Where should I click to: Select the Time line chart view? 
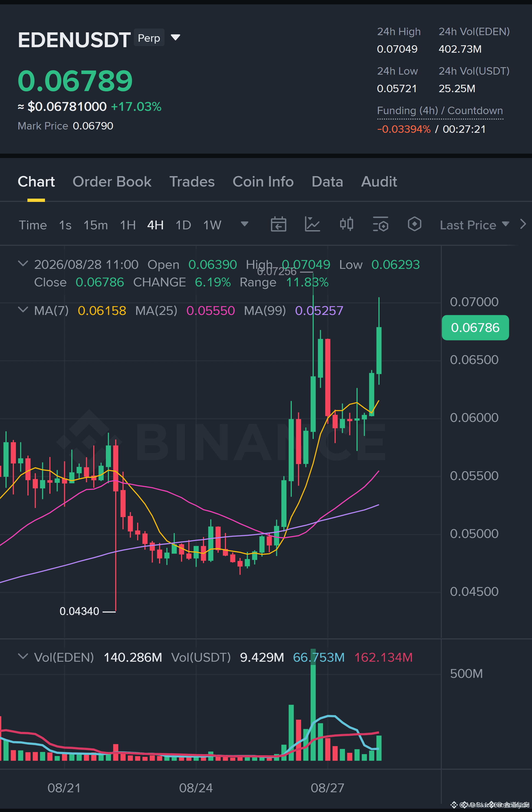(33, 225)
